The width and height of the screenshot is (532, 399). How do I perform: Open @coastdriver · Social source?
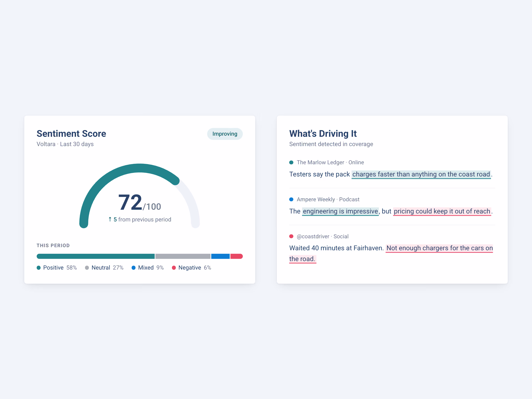pyautogui.click(x=323, y=237)
